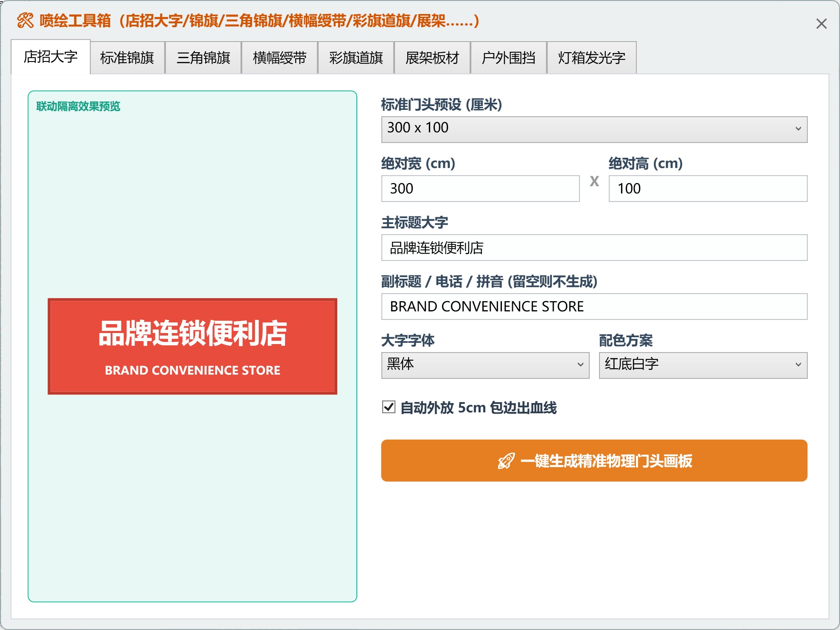Click the 标准门头预设 (厘米) label

tap(441, 104)
